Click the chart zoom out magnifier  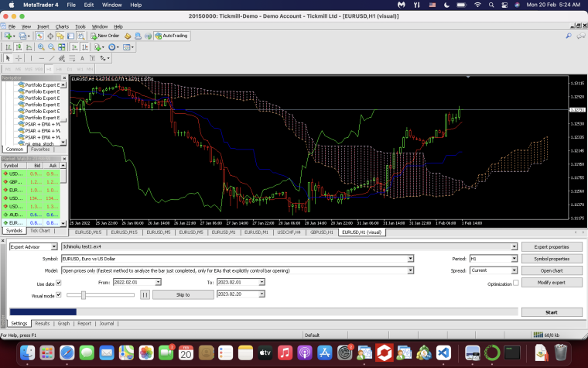51,47
